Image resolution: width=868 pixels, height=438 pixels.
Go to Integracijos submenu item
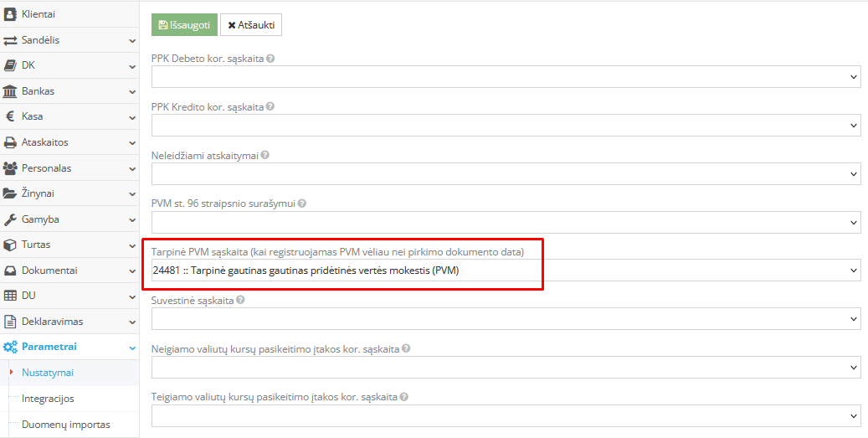point(48,399)
